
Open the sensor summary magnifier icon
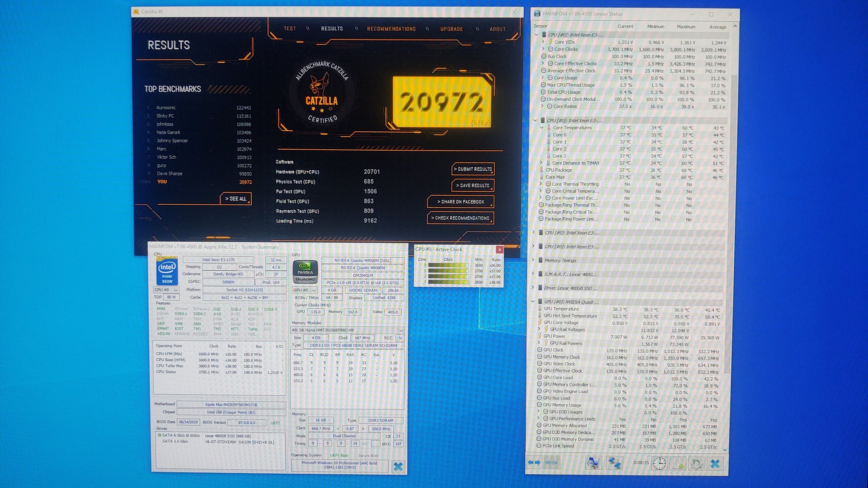[593, 463]
